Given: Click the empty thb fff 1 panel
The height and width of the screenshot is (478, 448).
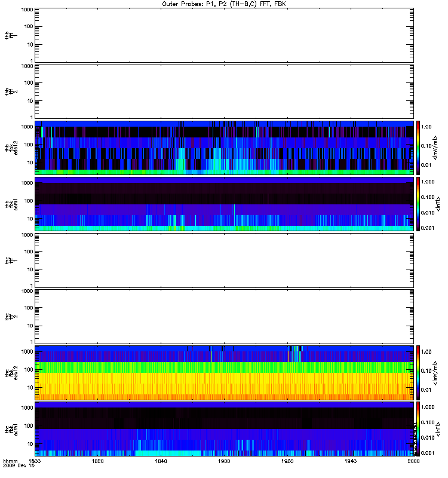Looking at the screenshot, I should tap(224, 35).
